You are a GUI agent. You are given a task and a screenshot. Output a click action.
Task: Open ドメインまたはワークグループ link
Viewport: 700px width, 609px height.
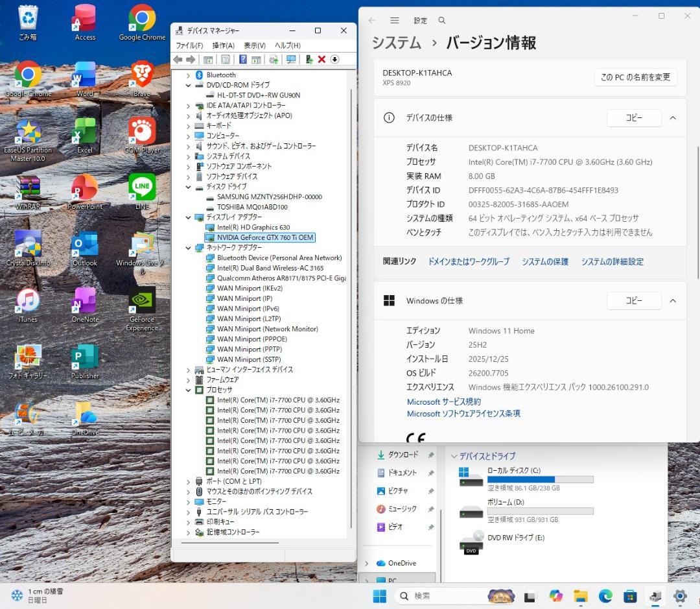pyautogui.click(x=469, y=262)
